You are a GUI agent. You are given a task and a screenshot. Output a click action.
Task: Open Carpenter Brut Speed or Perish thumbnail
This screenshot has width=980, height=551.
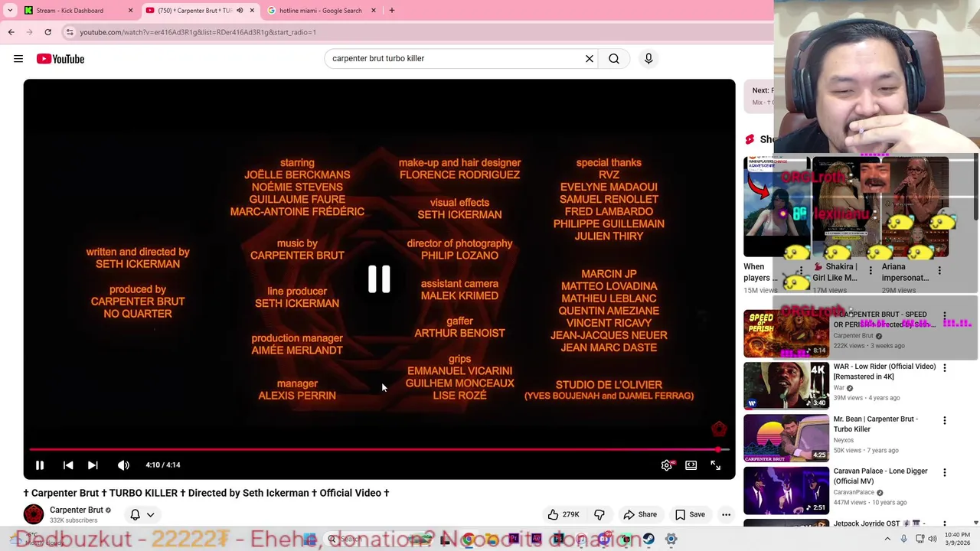[x=786, y=333]
